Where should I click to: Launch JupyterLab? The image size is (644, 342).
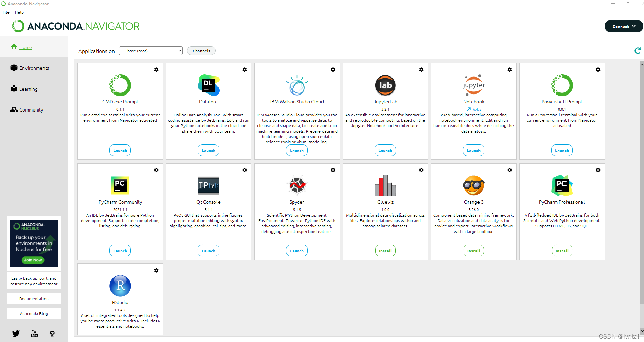[385, 151]
